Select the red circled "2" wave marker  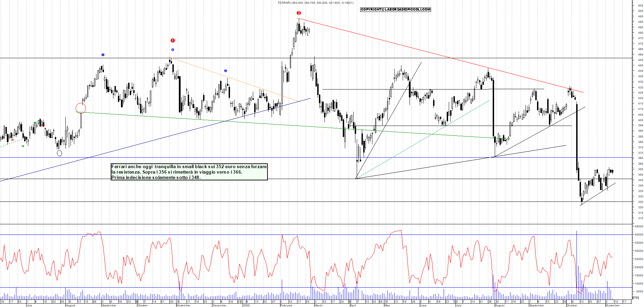(299, 13)
